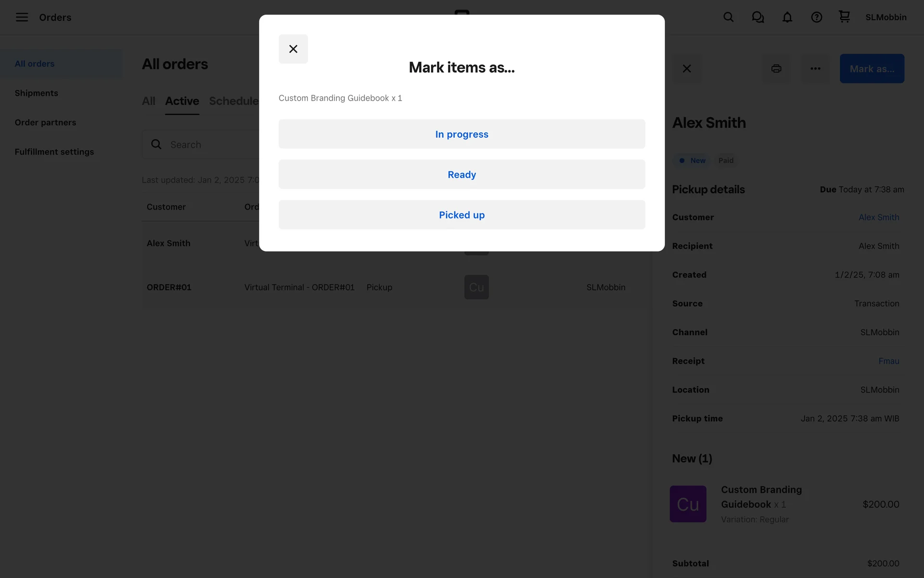
Task: Open the messages chat icon
Action: point(757,17)
